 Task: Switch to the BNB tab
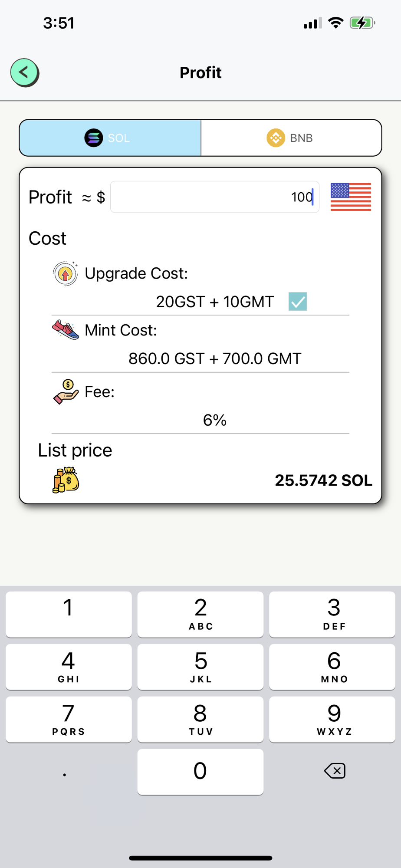pyautogui.click(x=291, y=138)
